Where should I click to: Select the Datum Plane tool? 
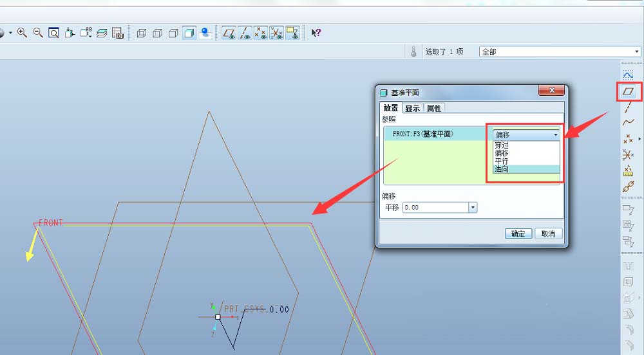pos(629,91)
